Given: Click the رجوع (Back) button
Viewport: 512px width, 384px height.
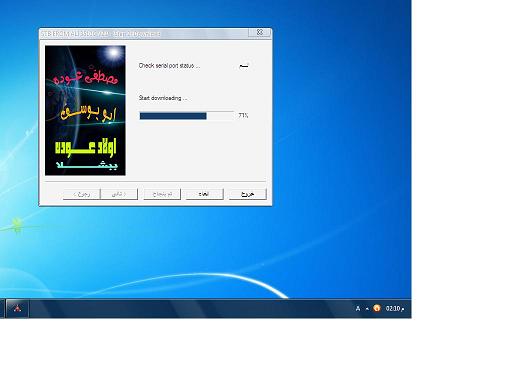Looking at the screenshot, I should pyautogui.click(x=82, y=194).
